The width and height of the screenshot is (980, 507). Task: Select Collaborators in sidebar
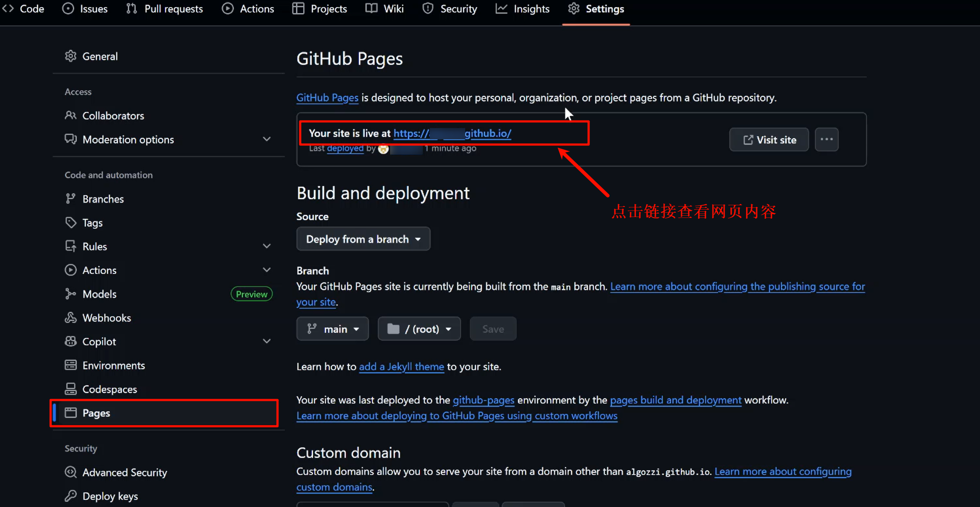click(168, 115)
